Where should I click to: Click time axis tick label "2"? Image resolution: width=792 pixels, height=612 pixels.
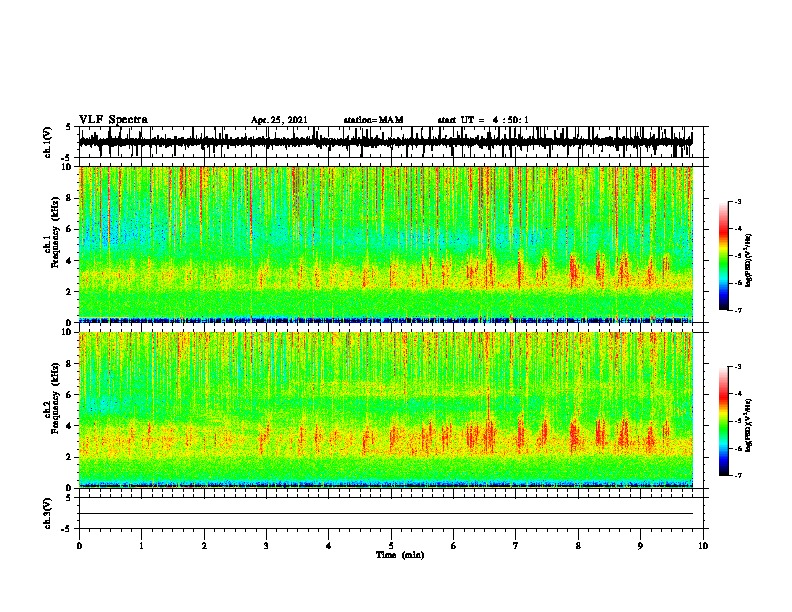pos(204,546)
